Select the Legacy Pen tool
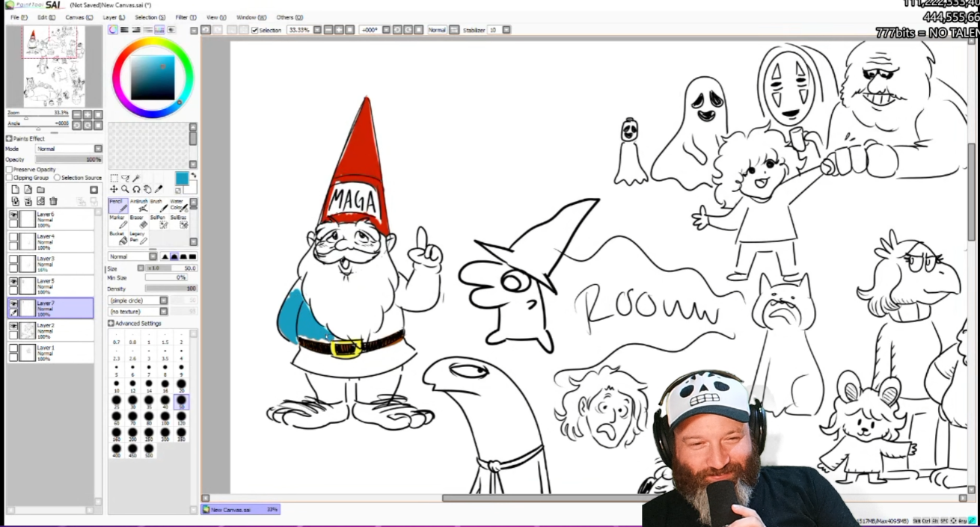The width and height of the screenshot is (980, 527). (138, 238)
